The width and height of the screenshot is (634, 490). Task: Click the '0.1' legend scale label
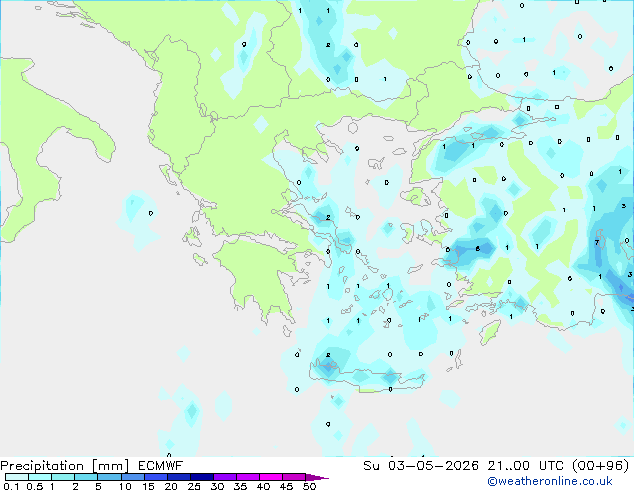tap(12, 486)
